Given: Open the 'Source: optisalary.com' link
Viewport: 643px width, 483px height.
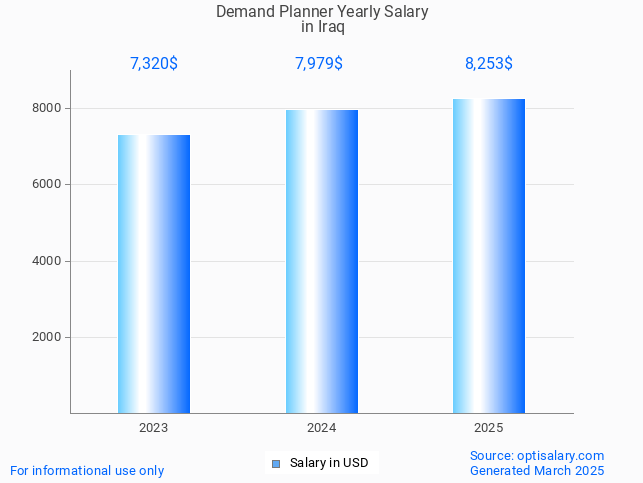Looking at the screenshot, I should [537, 455].
